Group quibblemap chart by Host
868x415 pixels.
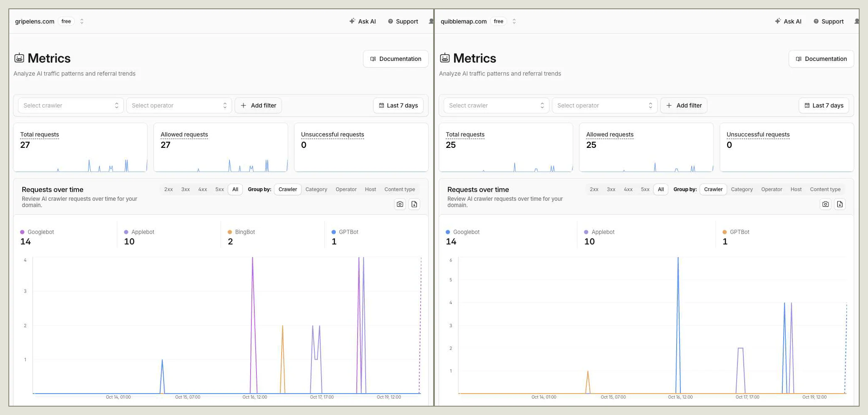796,189
